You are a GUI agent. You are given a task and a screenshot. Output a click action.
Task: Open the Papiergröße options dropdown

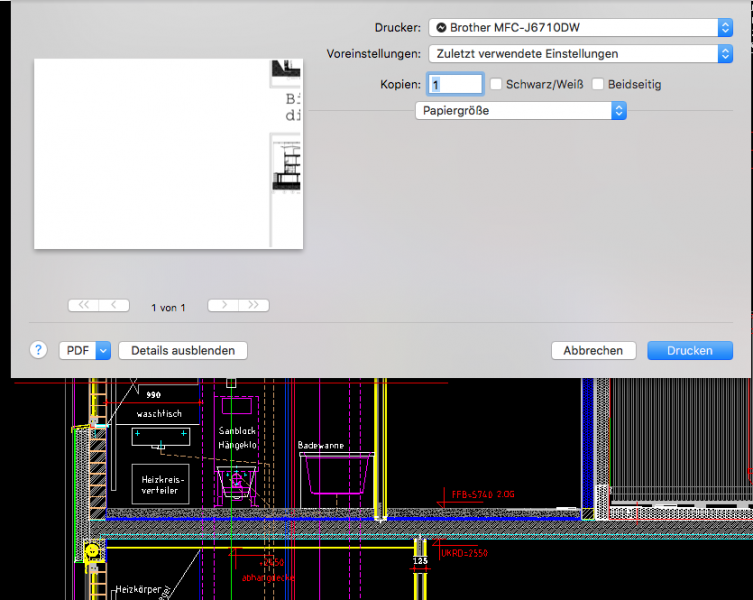tap(520, 111)
